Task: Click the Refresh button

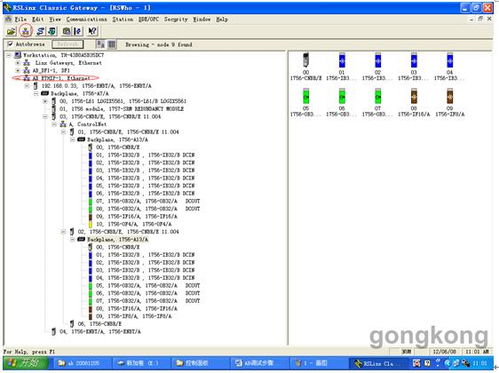Action: pos(68,44)
